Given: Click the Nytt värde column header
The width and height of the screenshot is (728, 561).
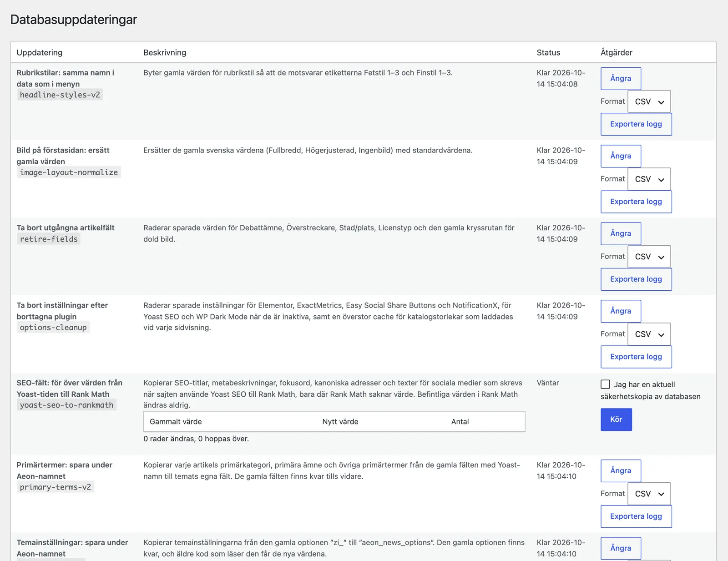Looking at the screenshot, I should click(x=340, y=422).
